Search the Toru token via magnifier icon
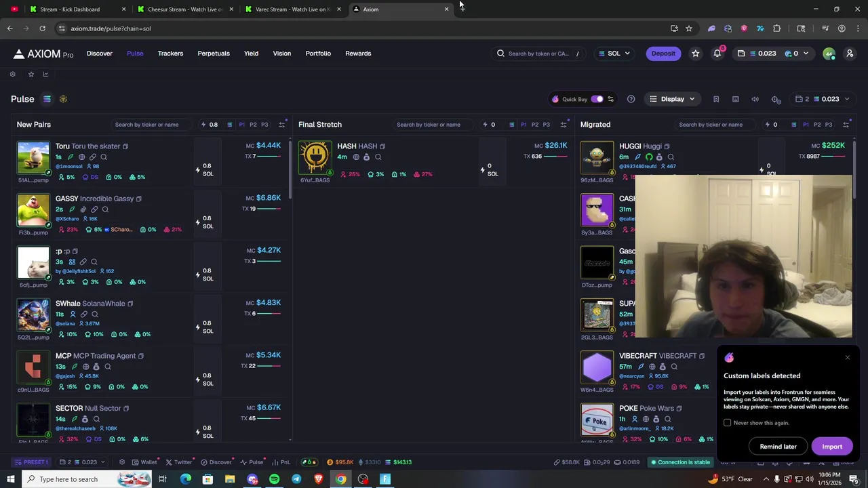The image size is (868, 488). coord(104,157)
